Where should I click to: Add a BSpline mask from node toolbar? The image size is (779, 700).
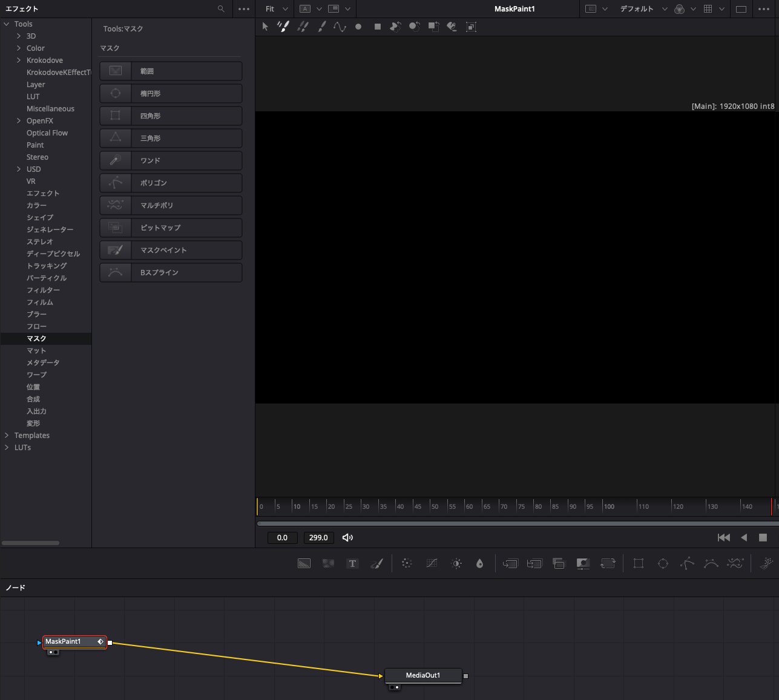point(711,563)
